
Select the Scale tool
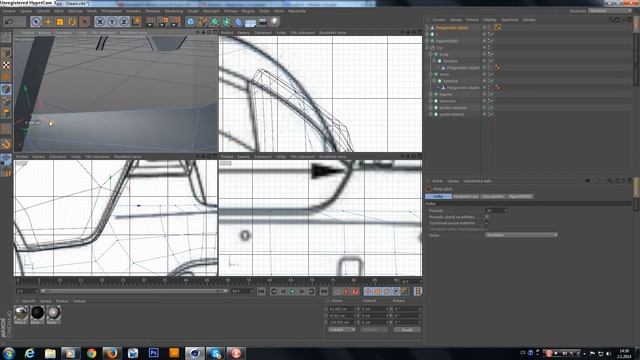tap(60, 22)
